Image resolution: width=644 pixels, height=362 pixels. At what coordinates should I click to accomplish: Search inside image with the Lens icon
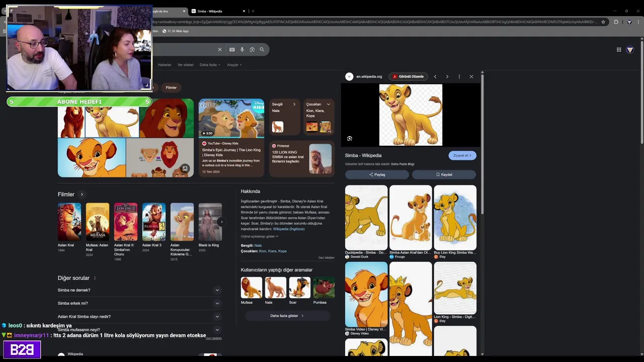pos(350,138)
